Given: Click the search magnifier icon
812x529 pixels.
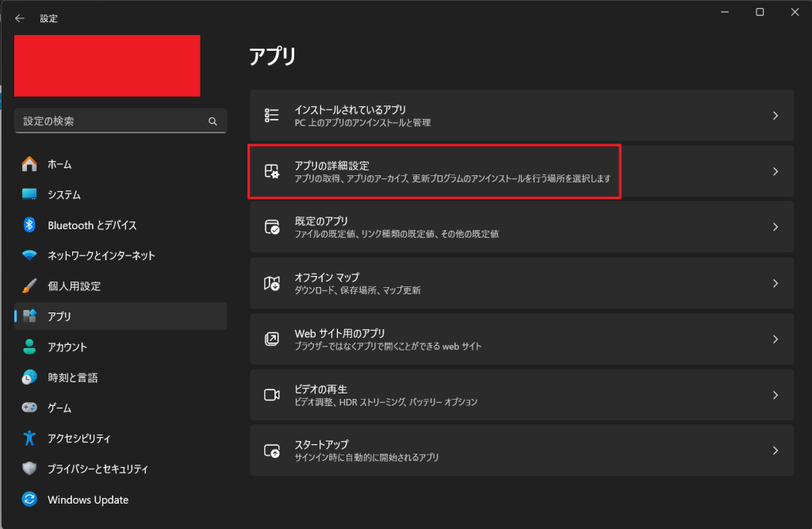Looking at the screenshot, I should click(x=213, y=121).
